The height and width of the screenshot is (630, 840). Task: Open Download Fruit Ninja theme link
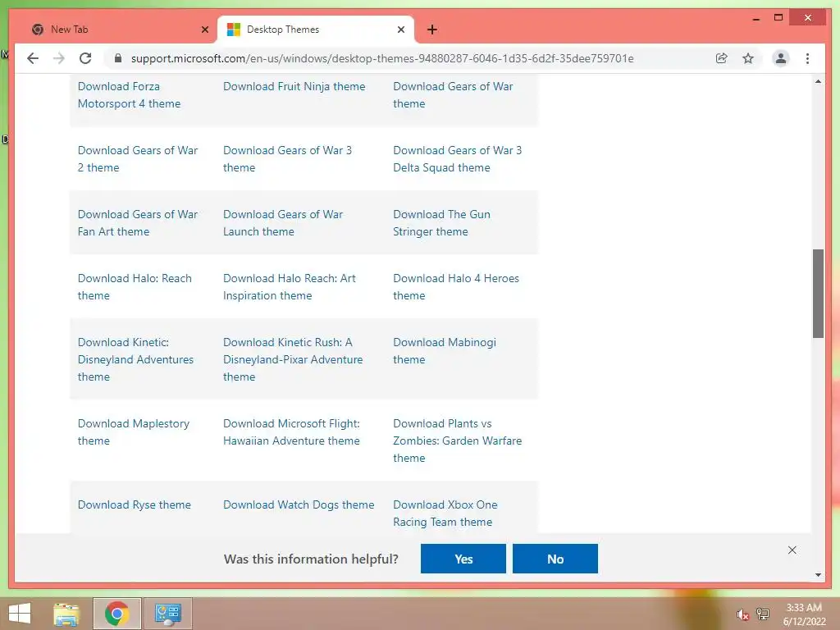[x=294, y=86]
